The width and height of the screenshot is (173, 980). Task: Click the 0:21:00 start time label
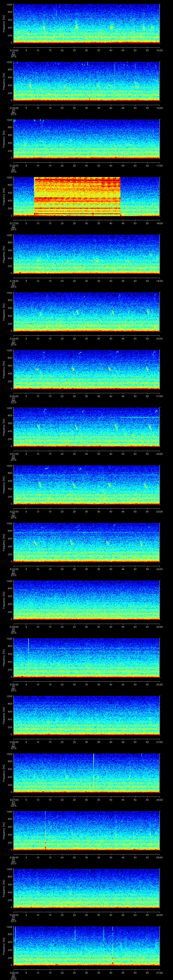coord(14,454)
